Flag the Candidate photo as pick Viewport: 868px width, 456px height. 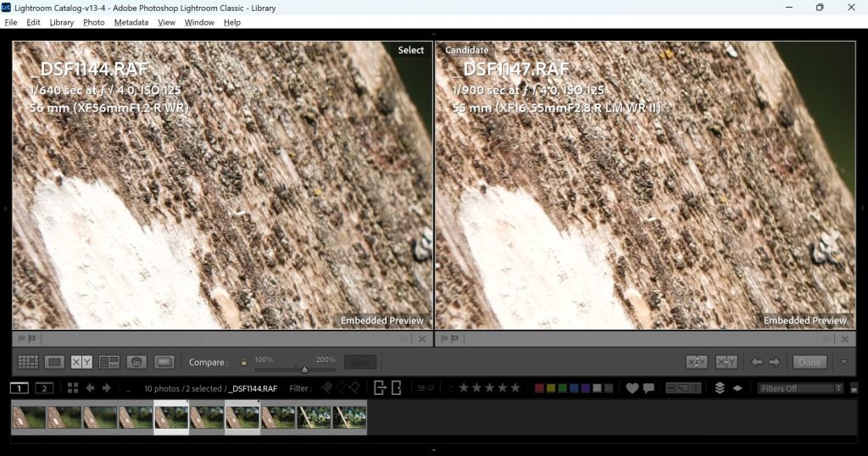click(444, 339)
